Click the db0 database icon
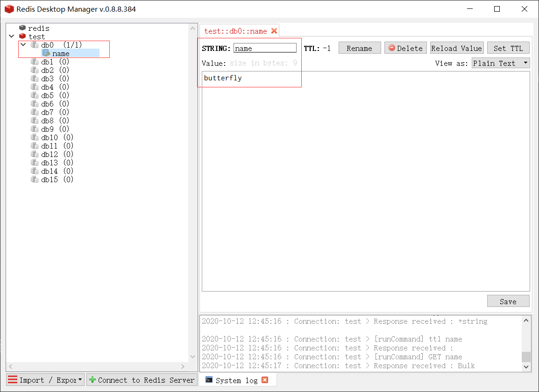Image resolution: width=539 pixels, height=392 pixels. tap(35, 44)
